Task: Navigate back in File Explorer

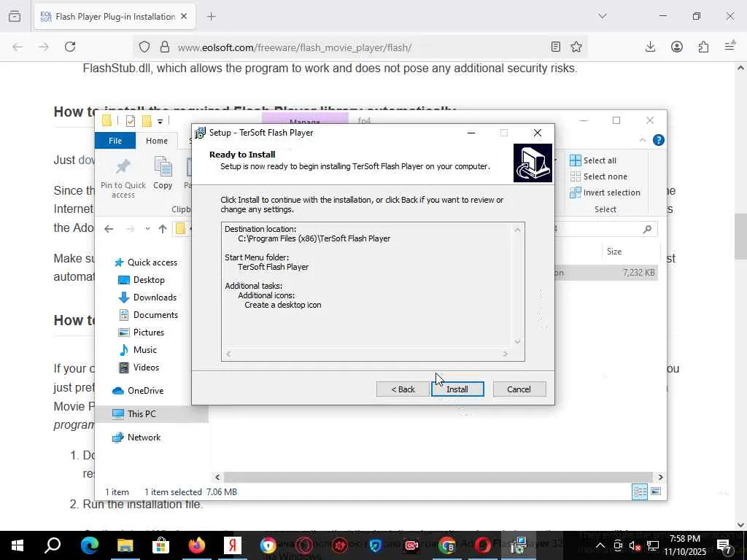Action: [109, 229]
